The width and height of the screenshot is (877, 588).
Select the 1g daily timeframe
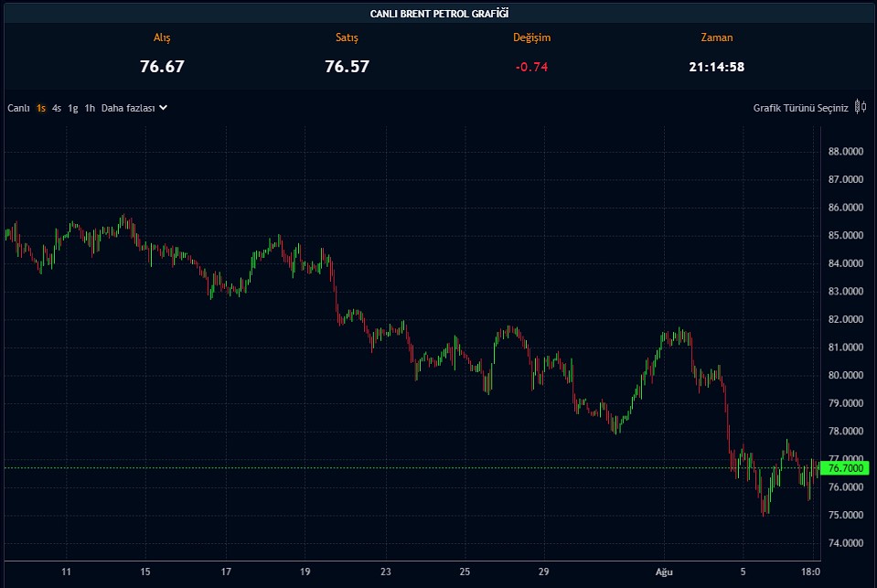[72, 108]
